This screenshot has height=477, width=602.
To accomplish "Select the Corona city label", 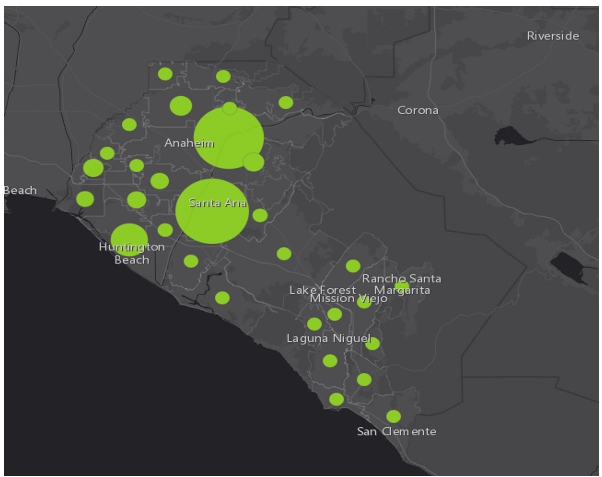I will pyautogui.click(x=417, y=110).
